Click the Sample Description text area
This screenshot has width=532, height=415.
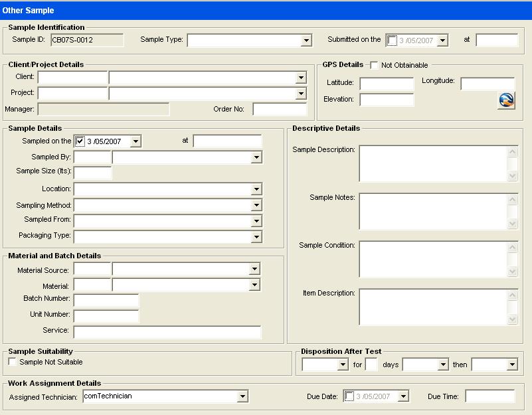pyautogui.click(x=432, y=163)
